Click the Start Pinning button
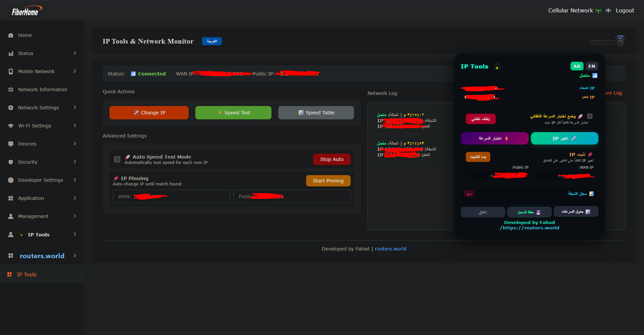The height and width of the screenshot is (335, 644). tap(328, 181)
